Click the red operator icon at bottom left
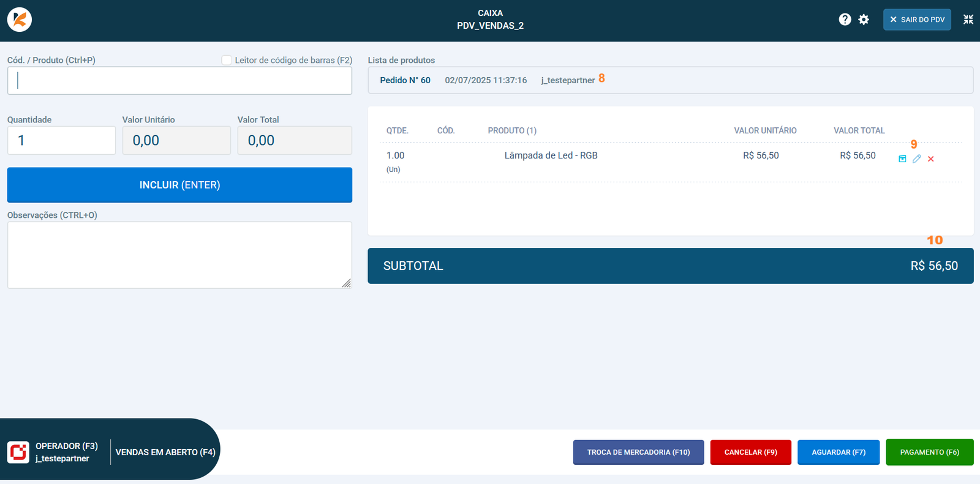 point(18,452)
